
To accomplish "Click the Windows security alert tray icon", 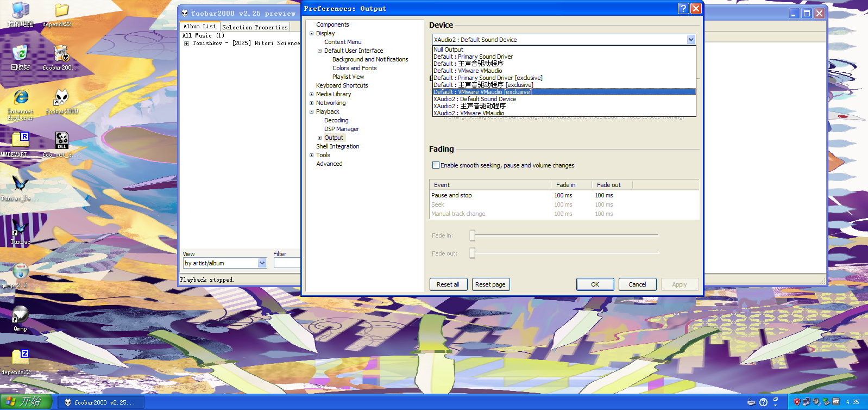I will pos(797,402).
